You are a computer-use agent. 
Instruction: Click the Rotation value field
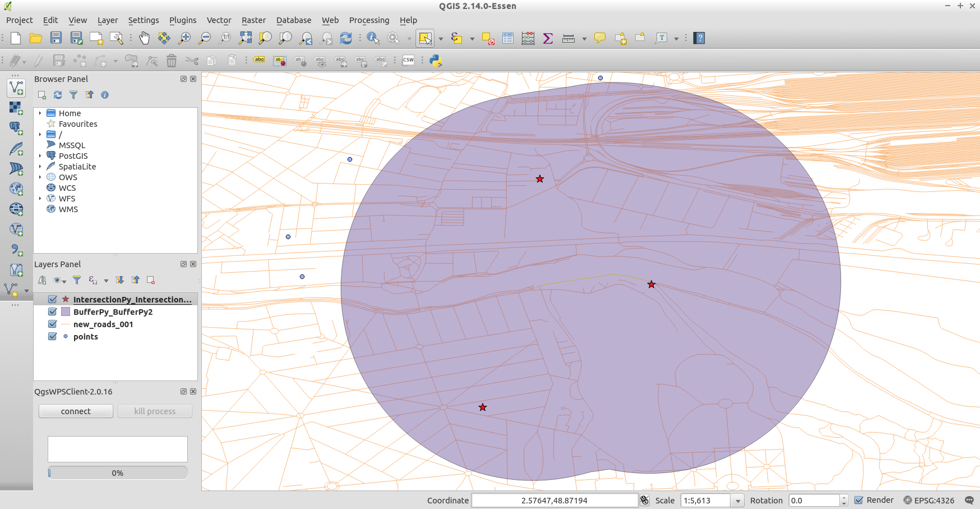point(815,501)
